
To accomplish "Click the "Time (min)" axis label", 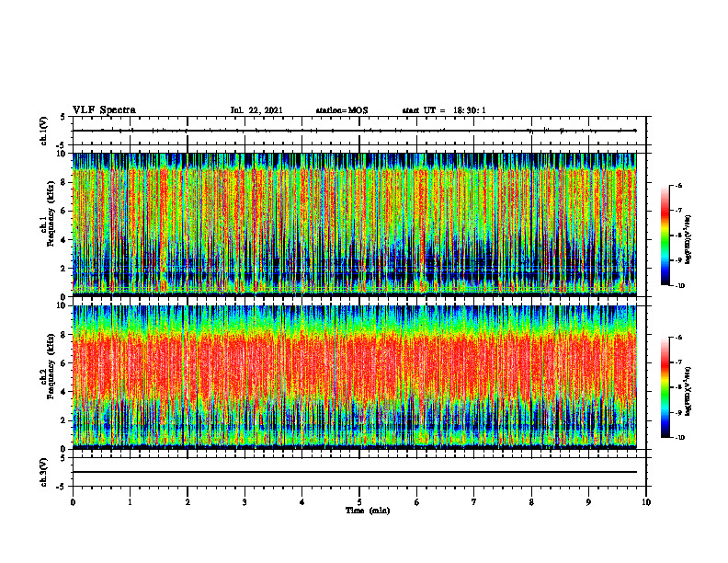I will pos(368,511).
